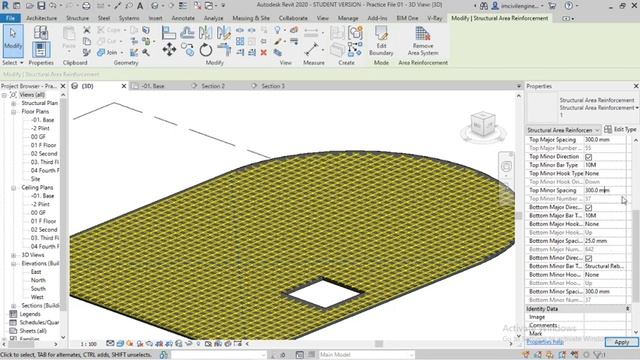
Task: Open the Main Model design options dropdown
Action: pyautogui.click(x=366, y=355)
